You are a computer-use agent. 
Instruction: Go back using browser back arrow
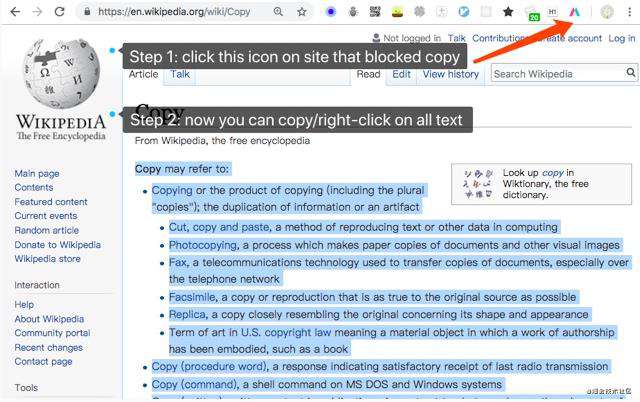15,11
